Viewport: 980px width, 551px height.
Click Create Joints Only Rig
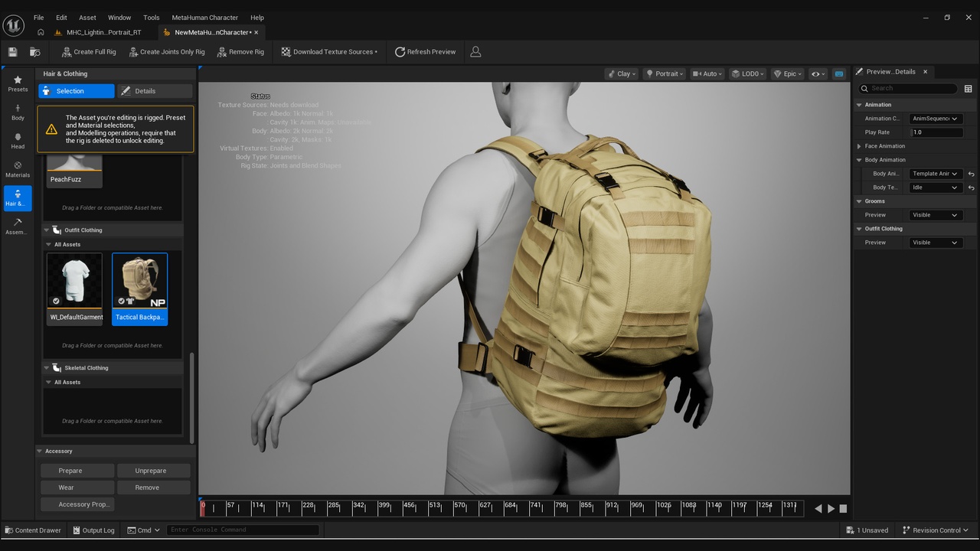(167, 52)
